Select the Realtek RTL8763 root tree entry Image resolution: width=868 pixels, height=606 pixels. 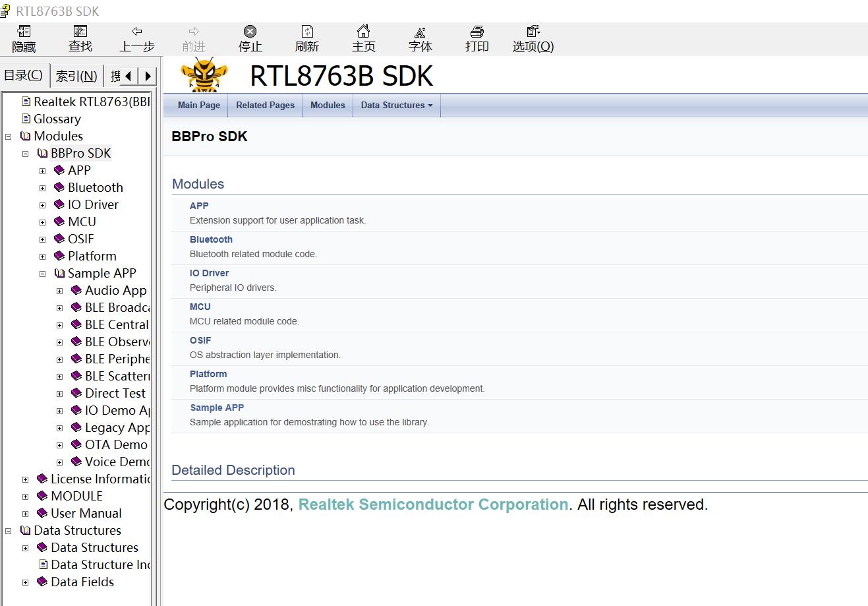point(92,102)
